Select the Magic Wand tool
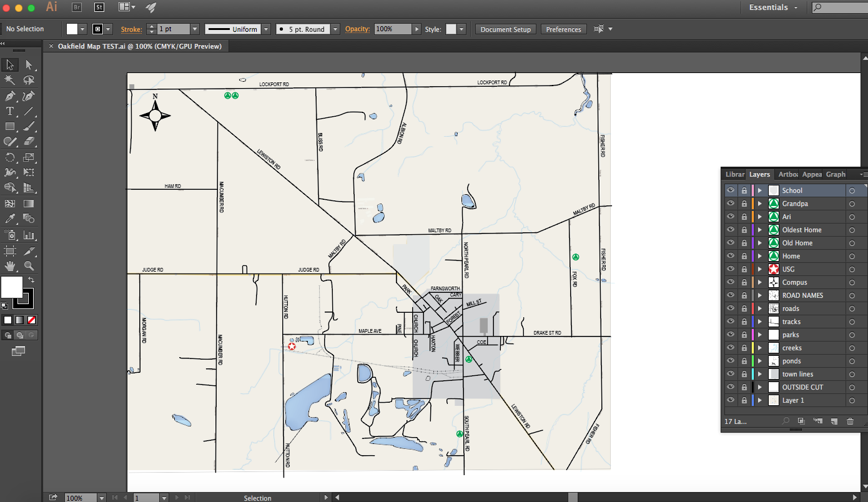This screenshot has height=502, width=868. 10,80
